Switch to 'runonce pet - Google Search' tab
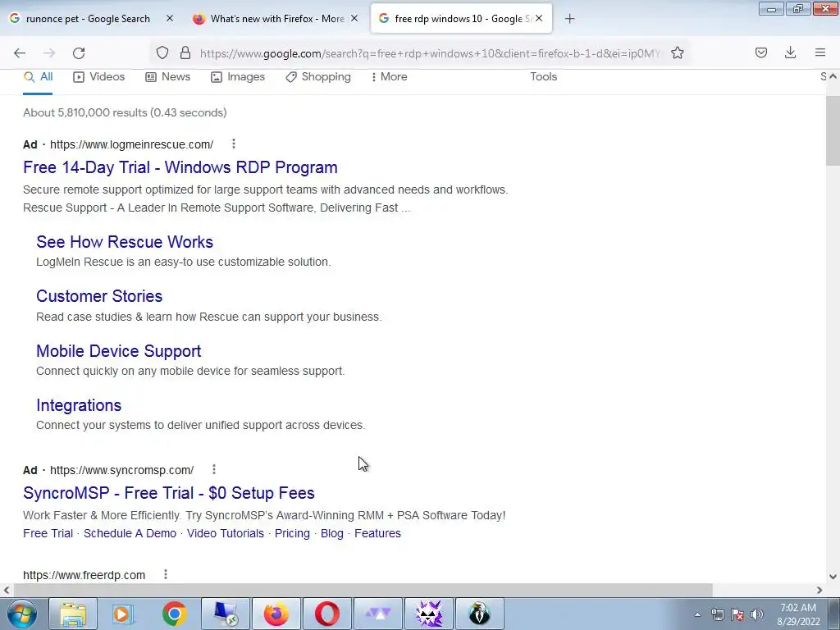 [89, 19]
